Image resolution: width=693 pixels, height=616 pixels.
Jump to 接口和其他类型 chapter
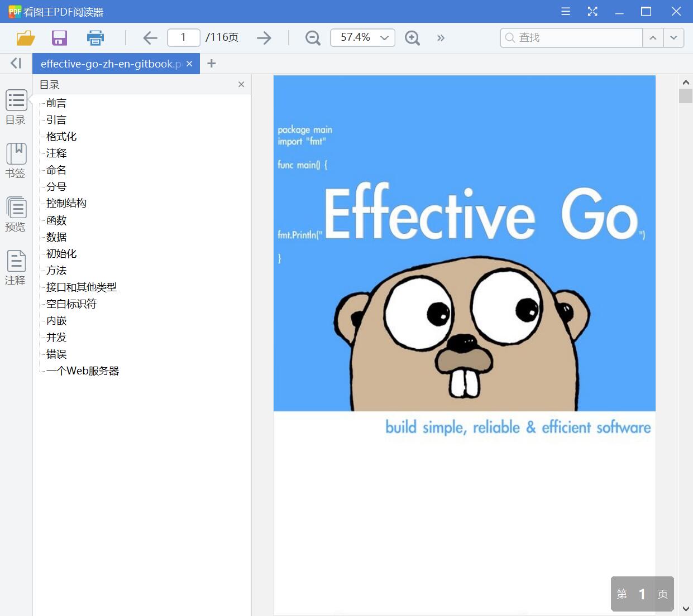pos(82,287)
